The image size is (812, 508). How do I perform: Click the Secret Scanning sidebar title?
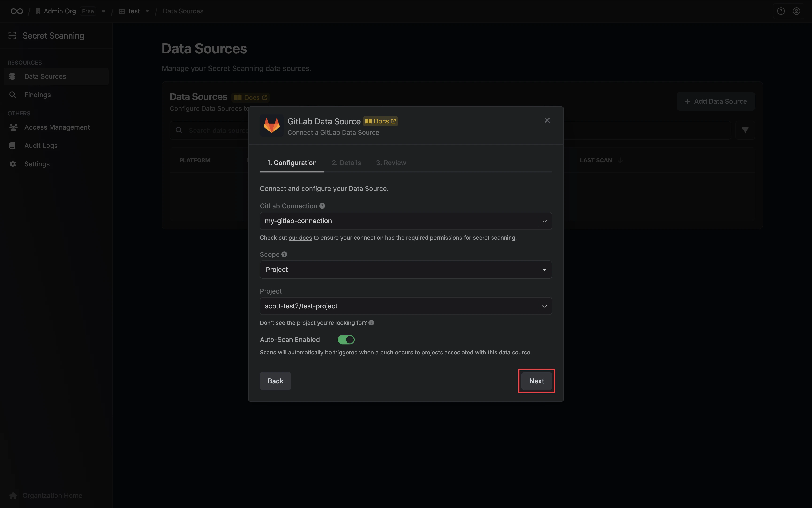tap(53, 36)
